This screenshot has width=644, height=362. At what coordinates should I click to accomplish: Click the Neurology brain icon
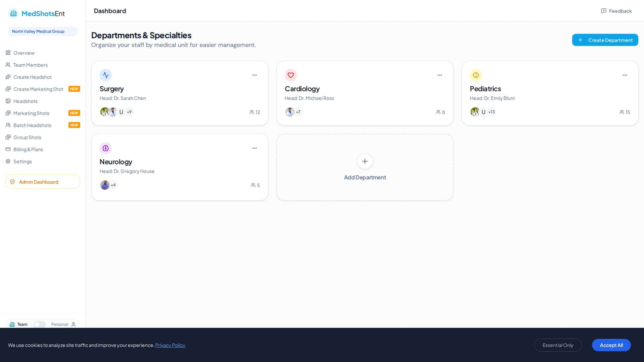[106, 148]
